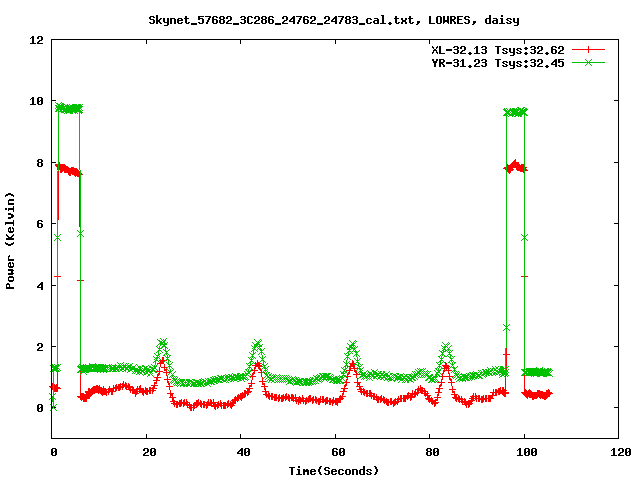Click the x-axis tick label 20
The width and height of the screenshot is (640, 480).
coord(149,452)
